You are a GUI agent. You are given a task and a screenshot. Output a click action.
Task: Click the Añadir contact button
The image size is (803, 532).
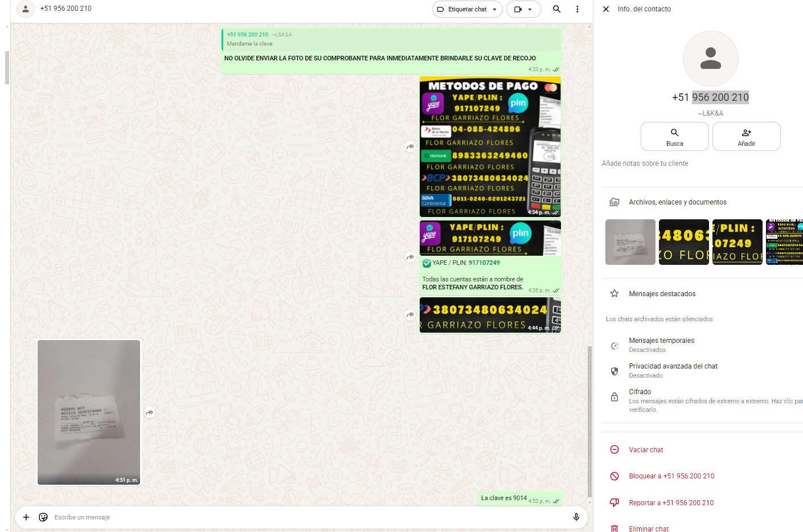[x=746, y=137]
